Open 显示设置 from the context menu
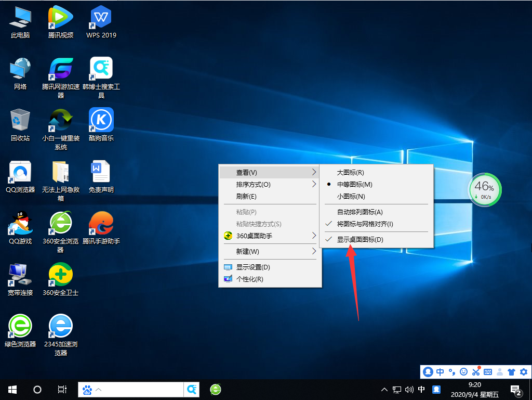Image resolution: width=532 pixels, height=400 pixels. tap(252, 267)
